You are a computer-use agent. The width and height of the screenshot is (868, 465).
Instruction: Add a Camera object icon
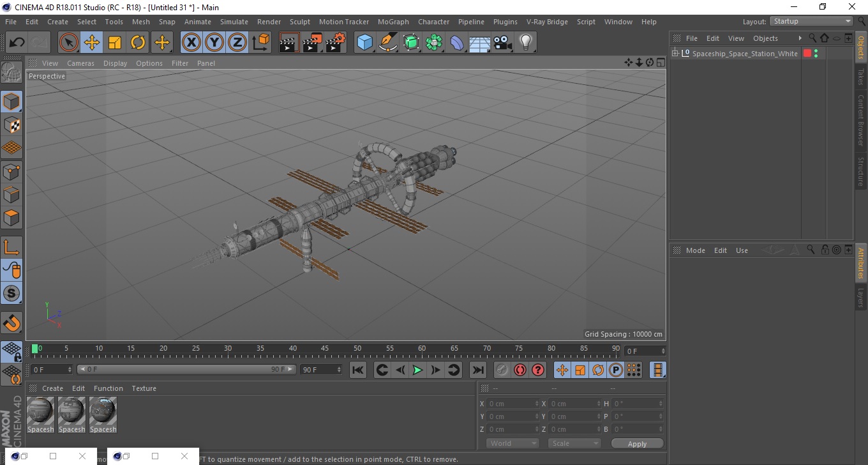tap(503, 43)
